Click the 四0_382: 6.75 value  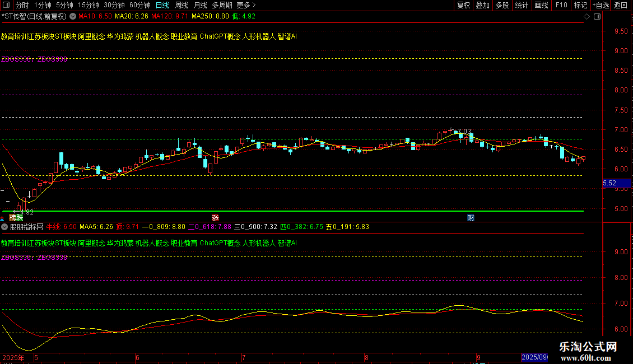coord(301,227)
